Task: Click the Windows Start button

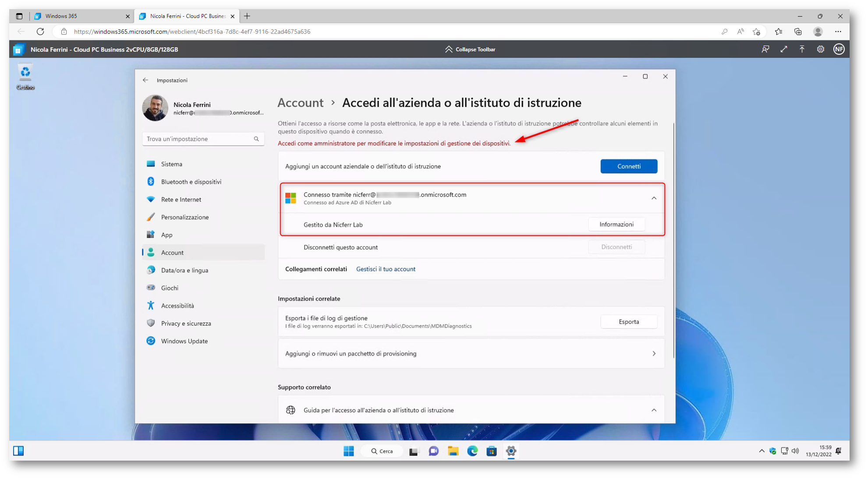Action: pyautogui.click(x=349, y=451)
